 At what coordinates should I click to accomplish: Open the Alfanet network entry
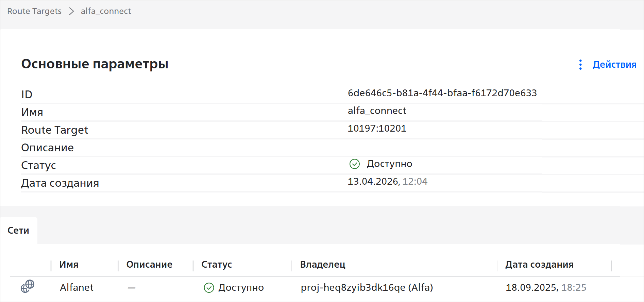[x=77, y=288]
